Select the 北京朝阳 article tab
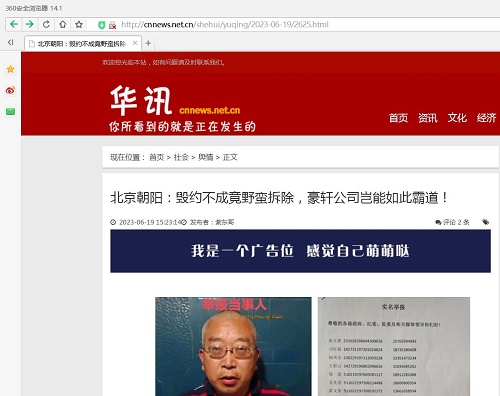Viewport: 500px width, 396px height. click(83, 43)
